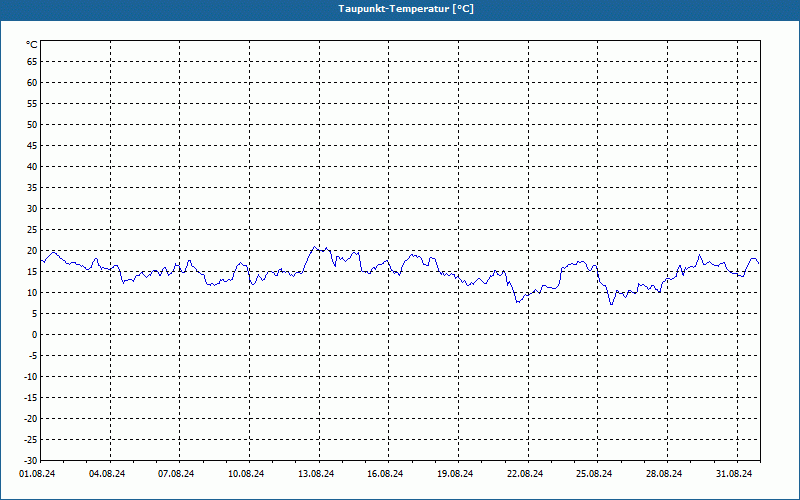Click the 10 value on y-axis
800x500 pixels.
pyautogui.click(x=32, y=293)
